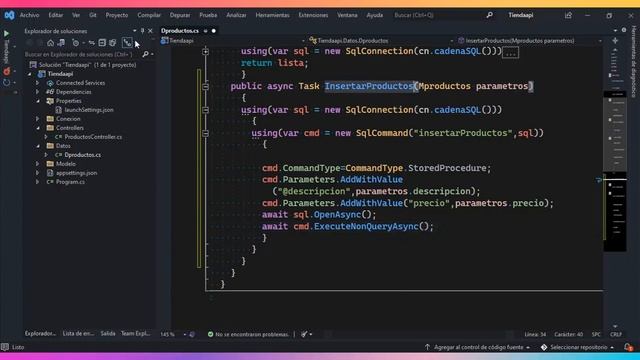Screen dimensions: 640x360
Task: Click the Forward arrow in Solution Explorer toolbar
Action: click(x=40, y=43)
